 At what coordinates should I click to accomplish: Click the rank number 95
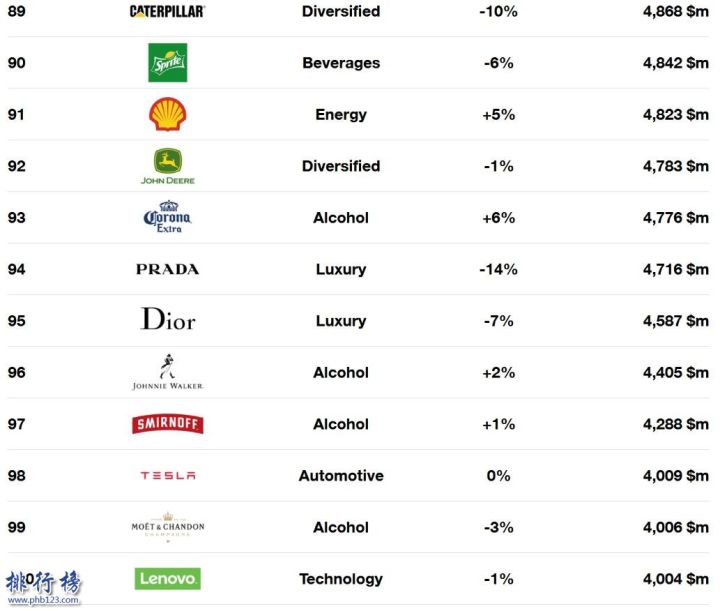pos(17,320)
